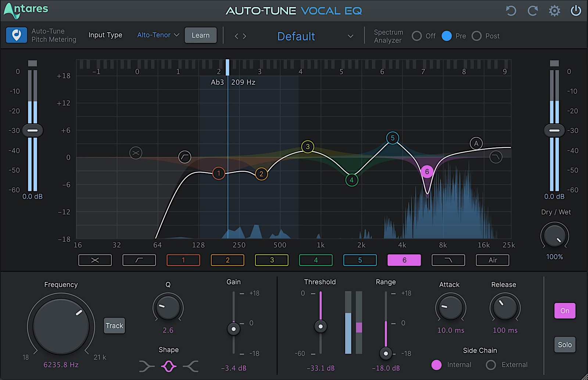
Task: Go to previous preset arrow
Action: 236,36
